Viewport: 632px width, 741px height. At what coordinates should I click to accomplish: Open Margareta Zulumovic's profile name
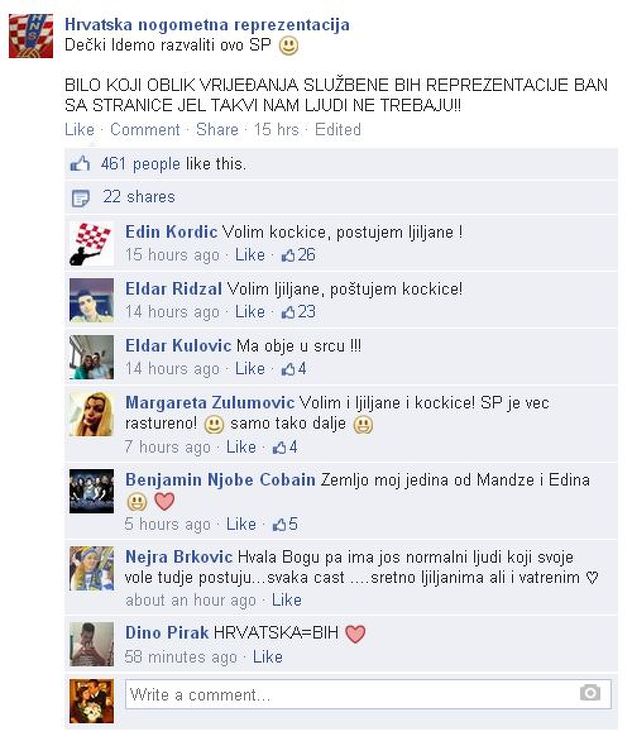[210, 403]
